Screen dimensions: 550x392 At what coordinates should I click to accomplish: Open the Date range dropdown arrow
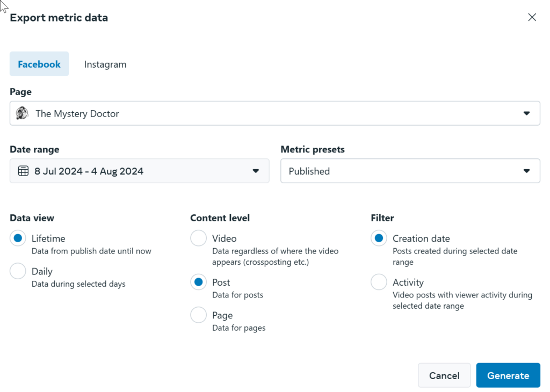click(x=256, y=171)
